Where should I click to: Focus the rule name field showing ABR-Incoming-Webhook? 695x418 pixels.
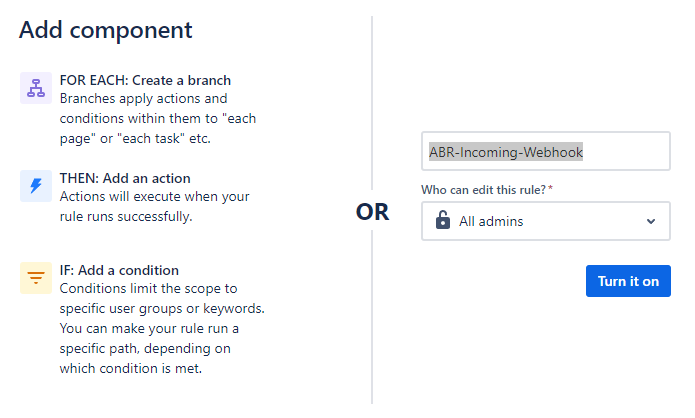pyautogui.click(x=546, y=151)
